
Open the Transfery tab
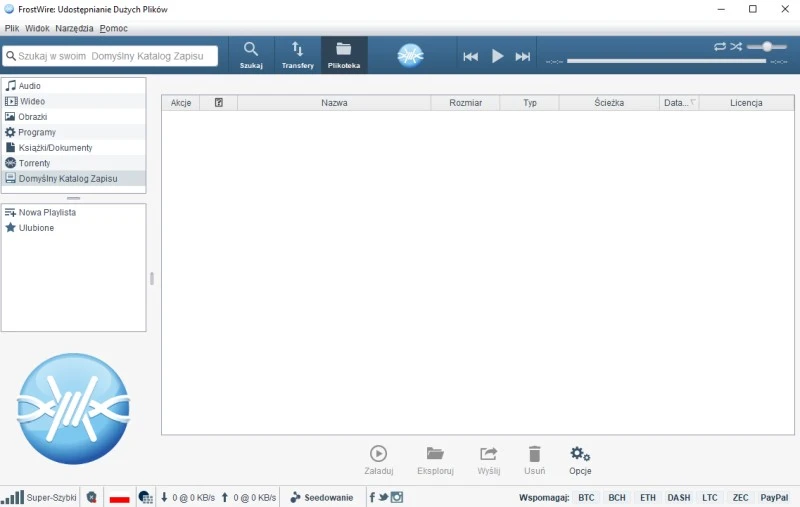[297, 55]
